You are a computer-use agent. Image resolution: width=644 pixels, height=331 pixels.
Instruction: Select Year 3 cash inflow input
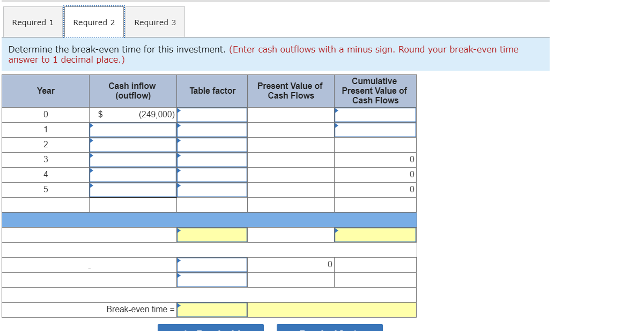pos(133,160)
